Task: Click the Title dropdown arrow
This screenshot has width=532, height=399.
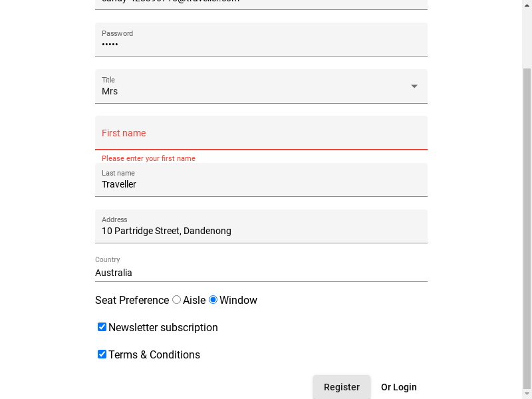Action: tap(414, 86)
